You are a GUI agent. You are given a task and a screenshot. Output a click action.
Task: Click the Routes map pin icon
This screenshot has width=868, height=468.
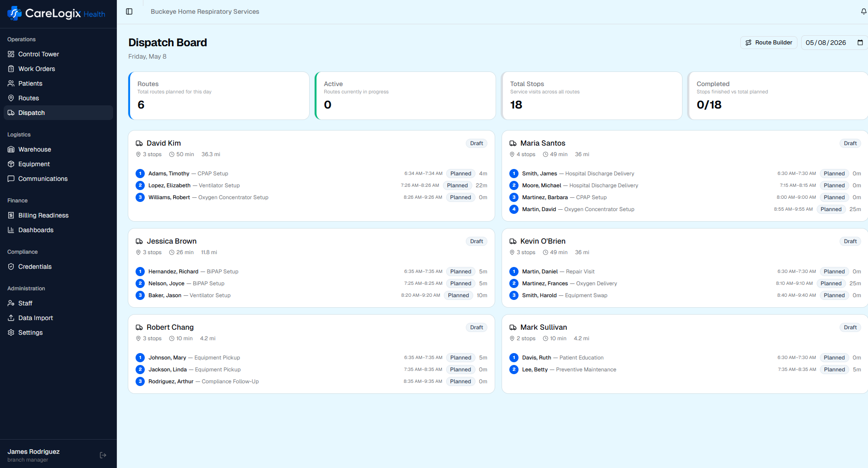[x=11, y=98]
